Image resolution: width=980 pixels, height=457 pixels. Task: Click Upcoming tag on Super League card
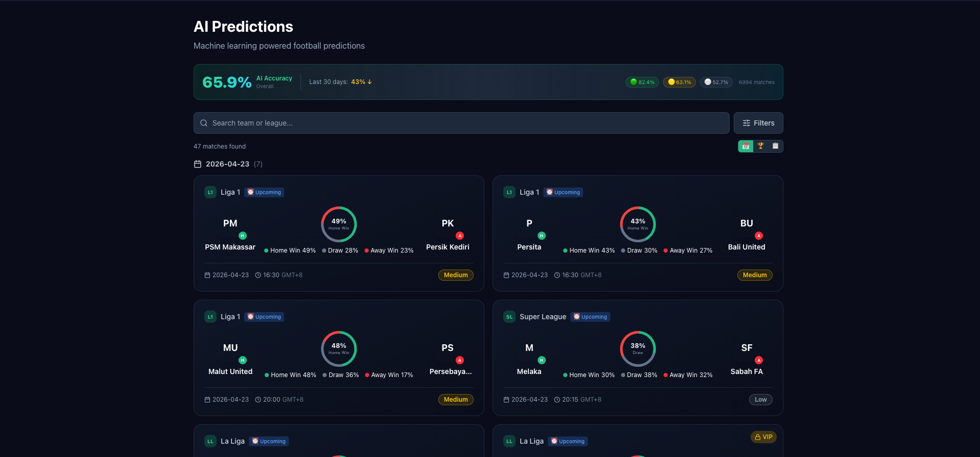[590, 317]
